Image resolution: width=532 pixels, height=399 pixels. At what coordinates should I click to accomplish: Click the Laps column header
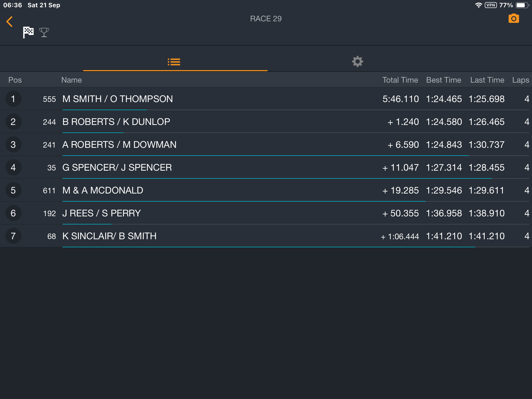521,80
